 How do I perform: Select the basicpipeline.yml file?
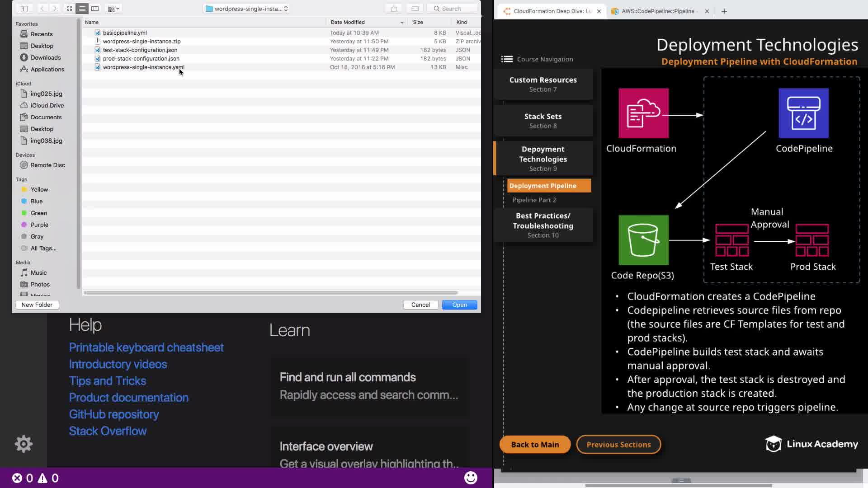pyautogui.click(x=125, y=33)
